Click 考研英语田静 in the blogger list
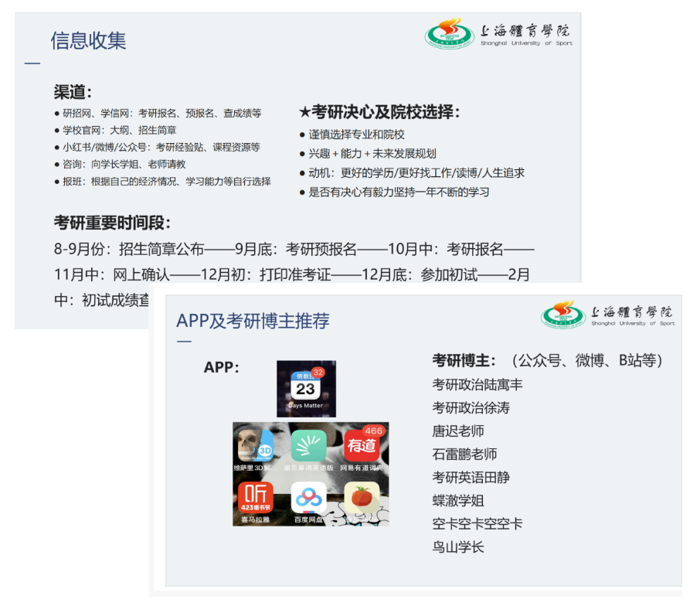 pos(471,477)
